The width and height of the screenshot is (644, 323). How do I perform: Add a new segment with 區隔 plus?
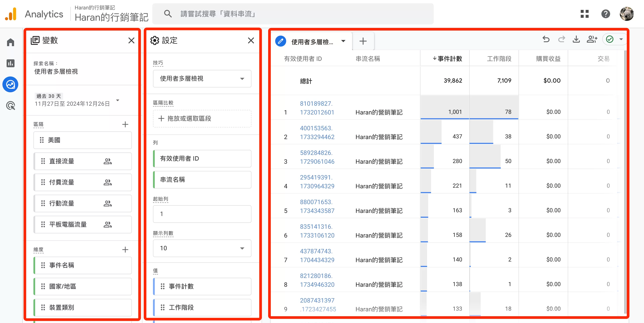click(x=125, y=124)
